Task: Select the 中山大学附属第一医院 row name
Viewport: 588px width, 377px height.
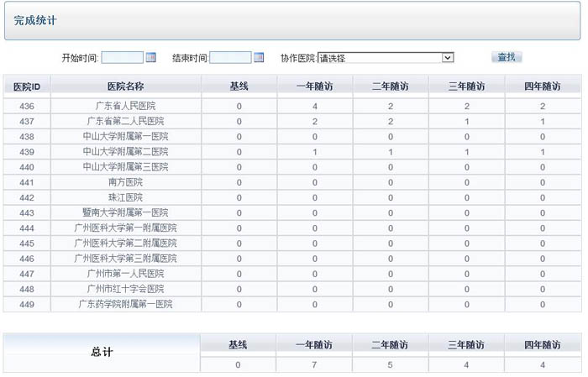Action: pos(126,137)
